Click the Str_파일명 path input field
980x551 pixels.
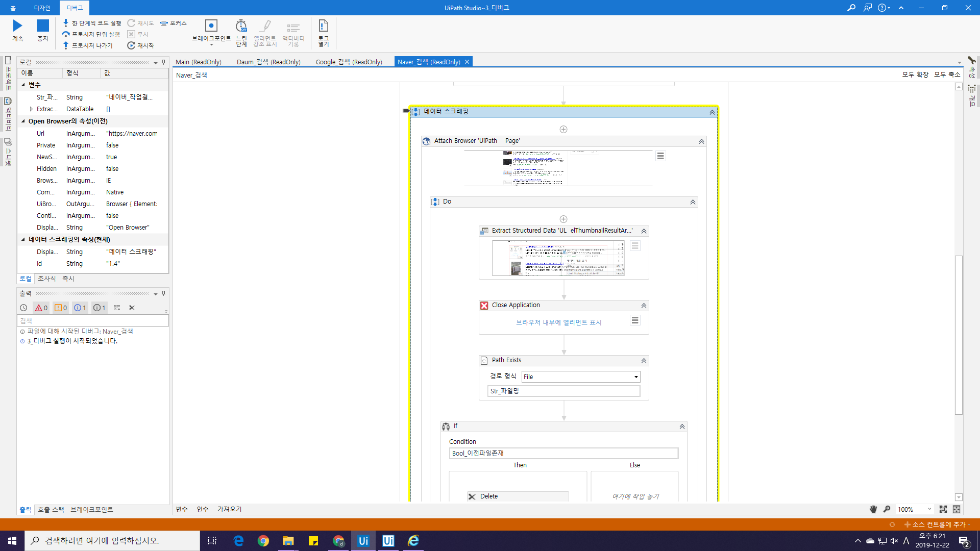coord(563,391)
